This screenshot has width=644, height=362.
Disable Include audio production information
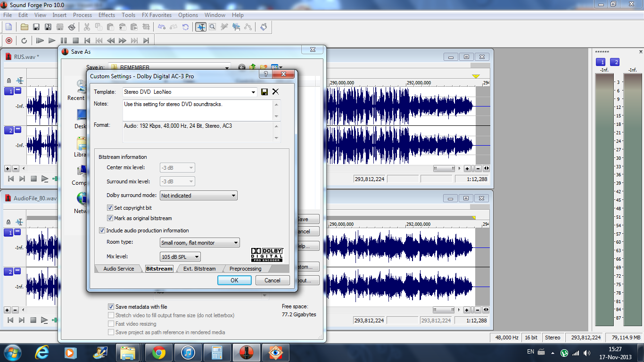[x=102, y=230]
